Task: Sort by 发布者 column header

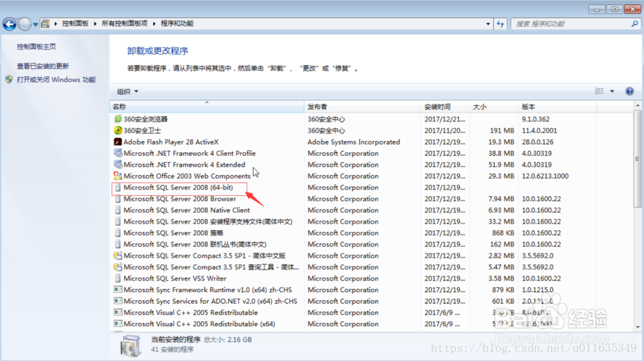Action: click(x=363, y=107)
